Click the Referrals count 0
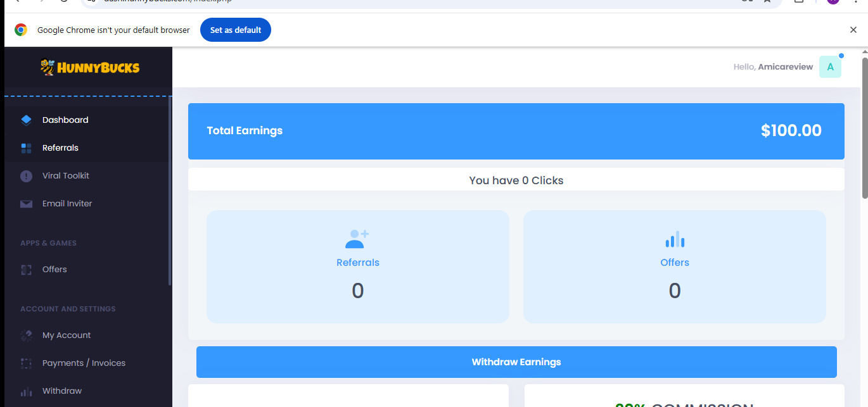Viewport: 868px width, 407px height. (358, 291)
